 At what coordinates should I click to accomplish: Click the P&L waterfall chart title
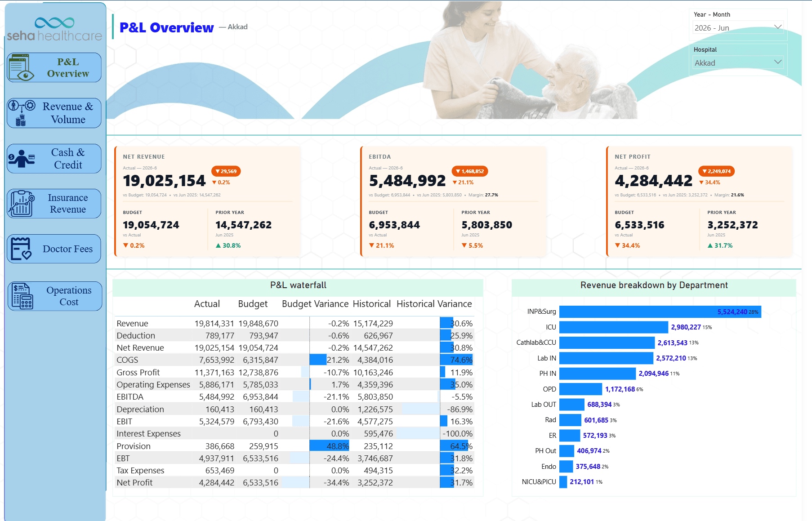[x=298, y=285]
